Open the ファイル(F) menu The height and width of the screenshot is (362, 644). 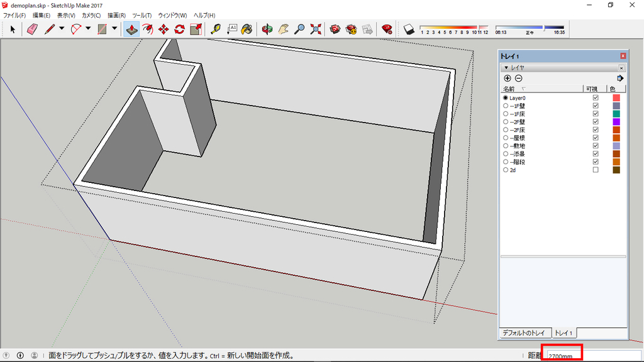pos(14,15)
